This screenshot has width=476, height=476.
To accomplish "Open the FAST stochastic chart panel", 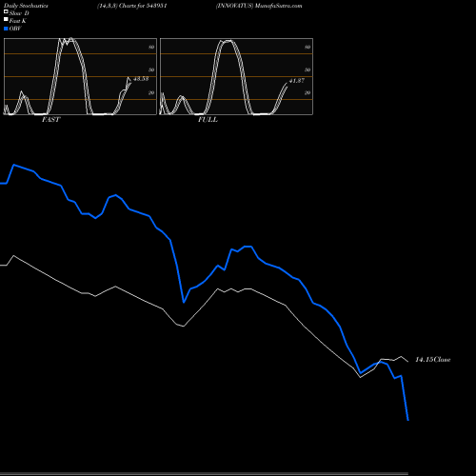I will (x=80, y=76).
